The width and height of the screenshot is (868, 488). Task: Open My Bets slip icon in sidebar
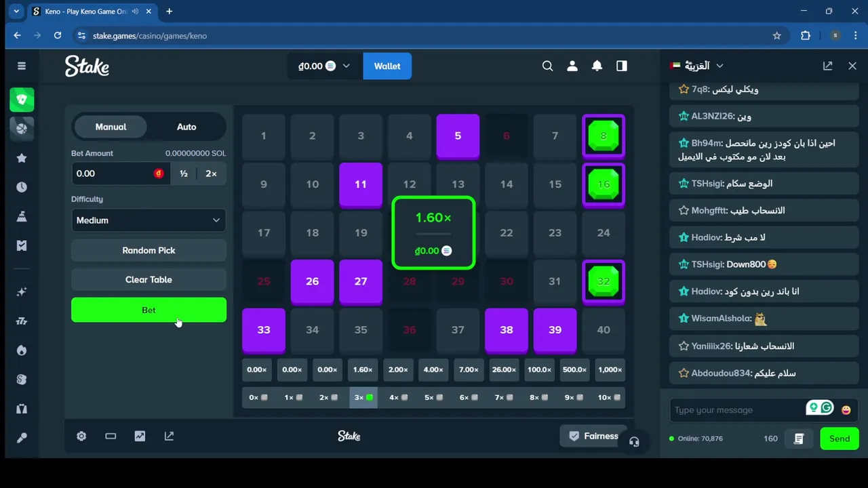click(x=22, y=245)
